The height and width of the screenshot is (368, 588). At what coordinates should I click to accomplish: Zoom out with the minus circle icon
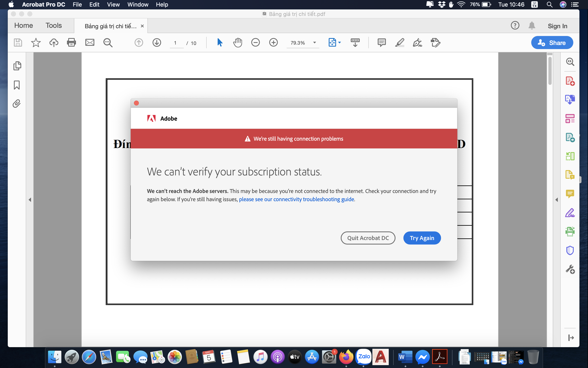255,43
